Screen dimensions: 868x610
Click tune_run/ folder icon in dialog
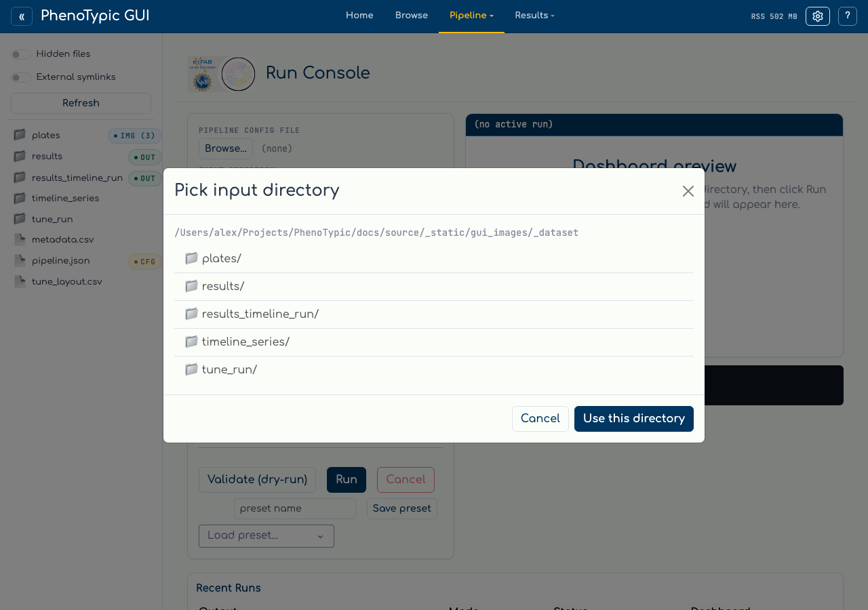tap(191, 369)
